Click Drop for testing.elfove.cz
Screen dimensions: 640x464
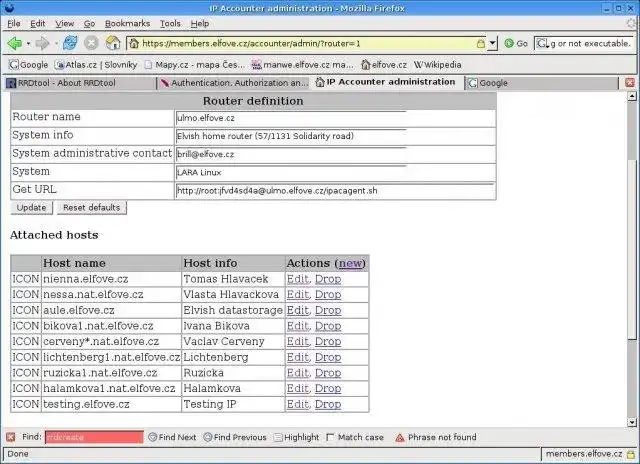point(328,404)
